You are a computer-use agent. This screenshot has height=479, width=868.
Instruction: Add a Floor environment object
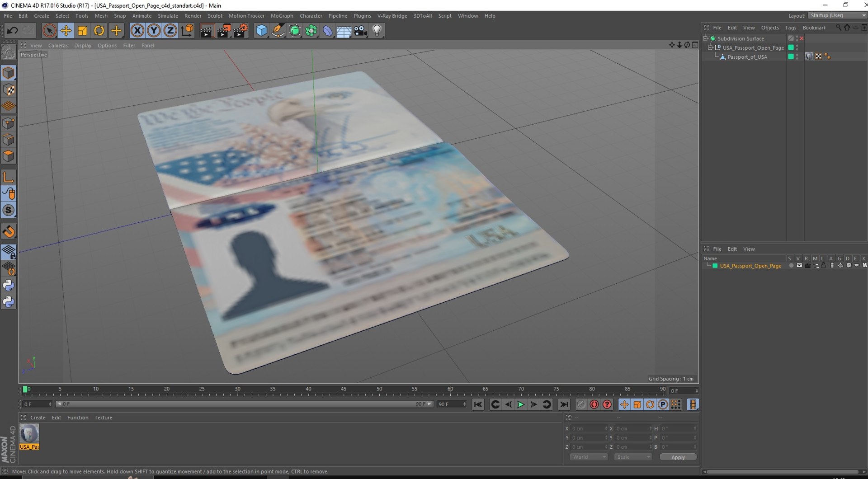point(344,31)
